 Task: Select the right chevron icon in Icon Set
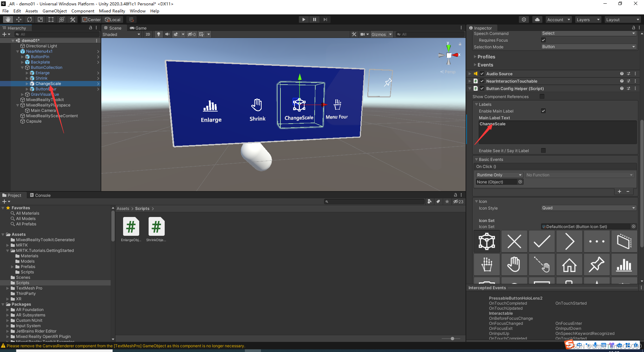click(569, 241)
